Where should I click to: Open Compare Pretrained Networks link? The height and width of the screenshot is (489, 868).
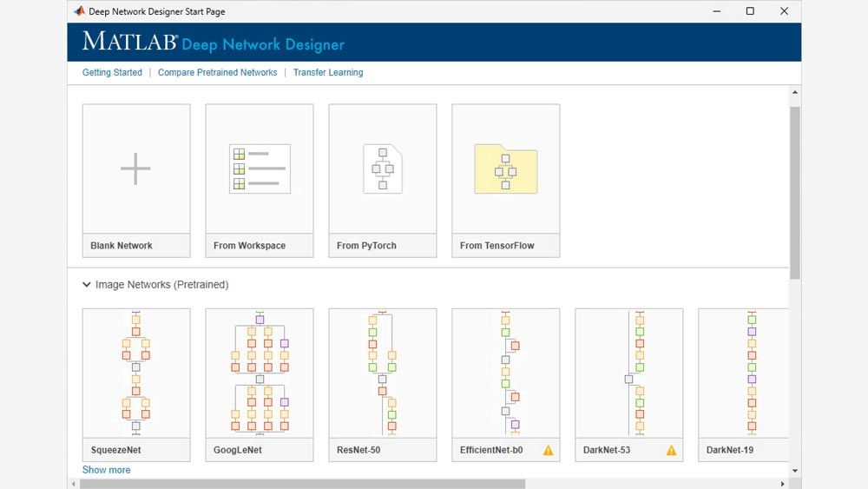point(217,72)
